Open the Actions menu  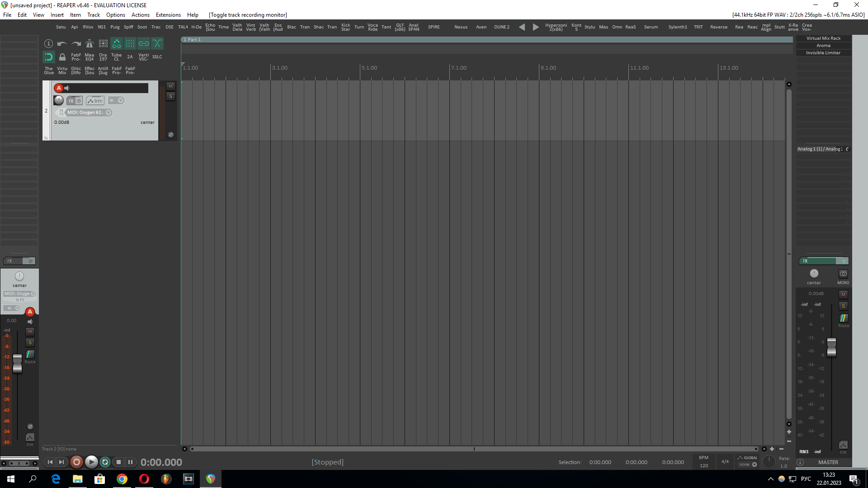click(140, 15)
